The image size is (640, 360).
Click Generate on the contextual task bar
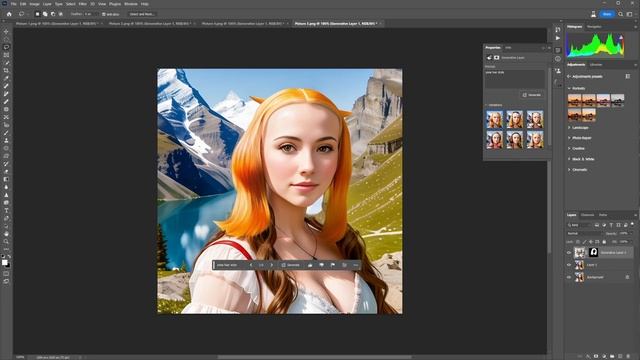(291, 265)
